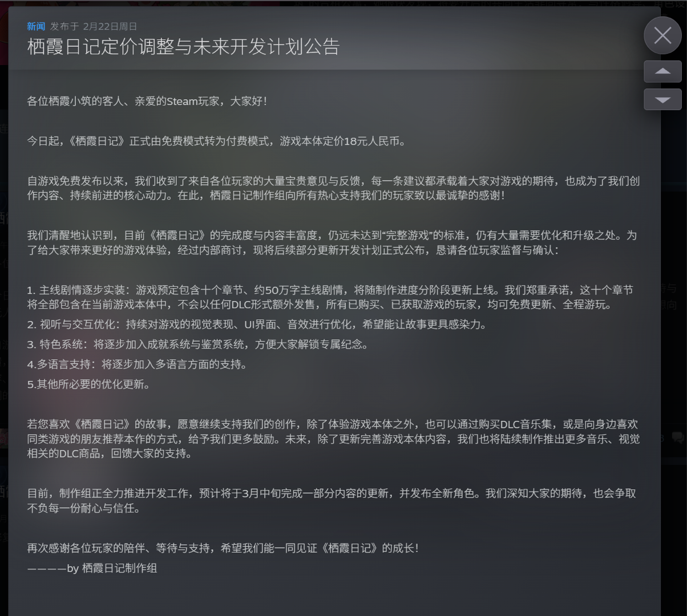
Task: Go to previous news item with up arrow
Action: (662, 71)
